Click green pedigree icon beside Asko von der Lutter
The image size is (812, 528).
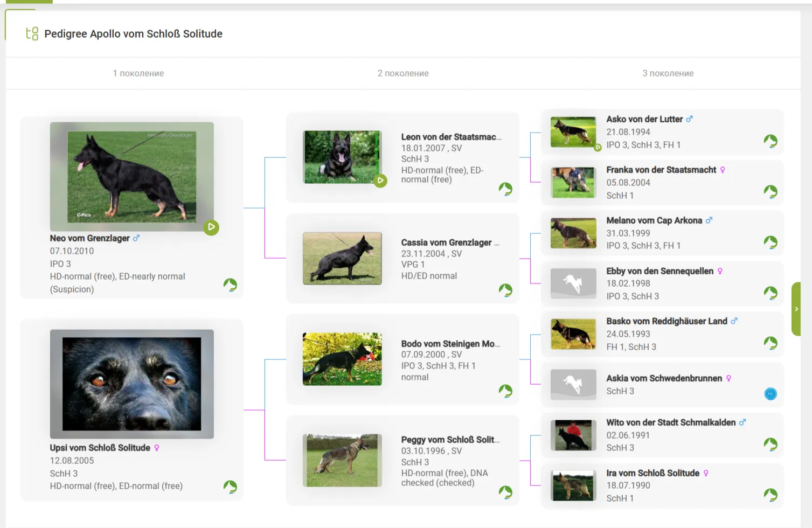point(771,141)
